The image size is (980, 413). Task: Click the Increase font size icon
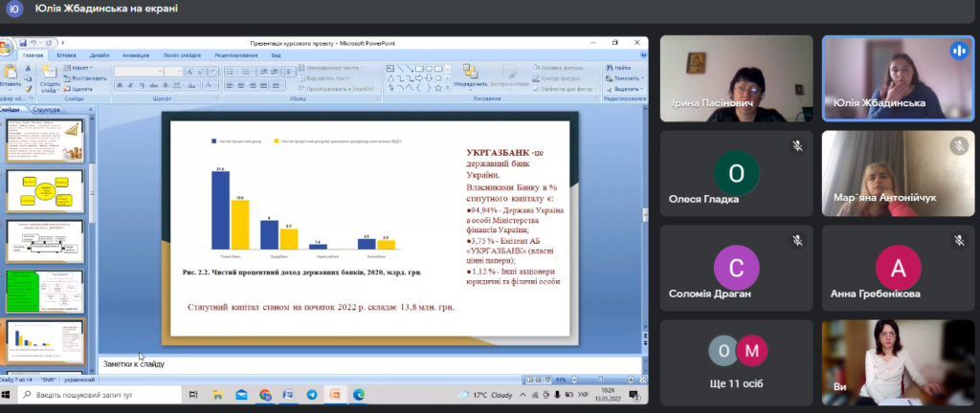190,72
